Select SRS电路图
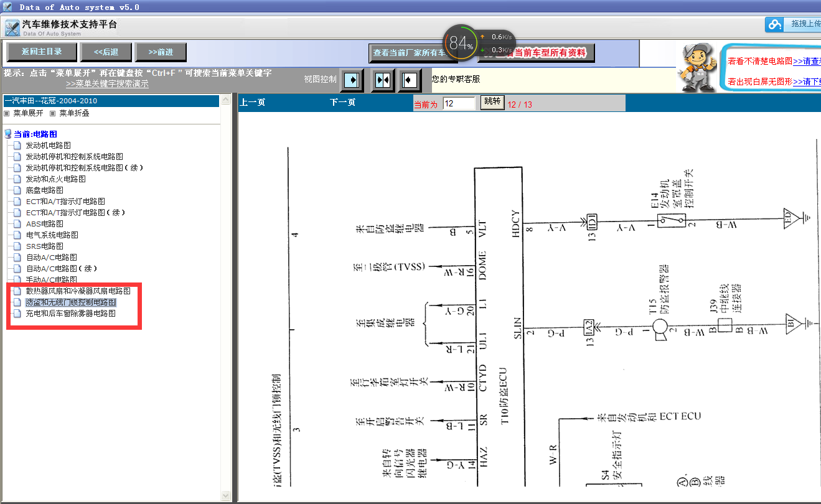 tap(44, 246)
